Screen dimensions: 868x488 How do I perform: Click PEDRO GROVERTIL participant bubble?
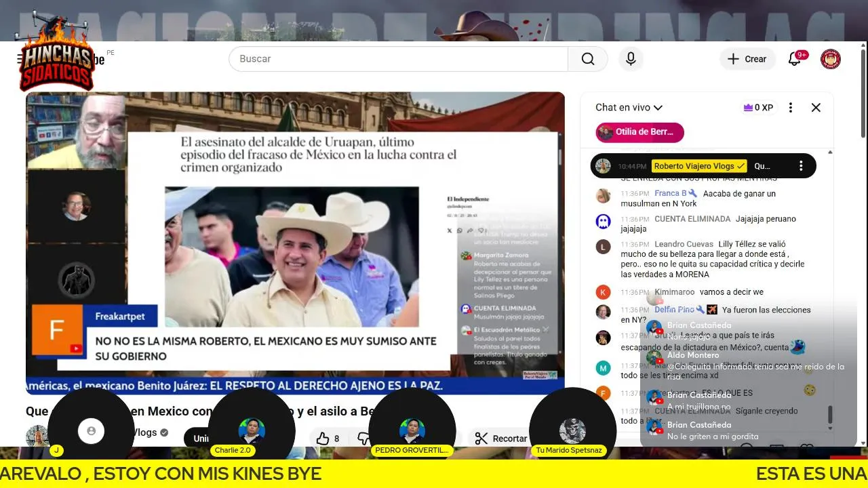412,430
